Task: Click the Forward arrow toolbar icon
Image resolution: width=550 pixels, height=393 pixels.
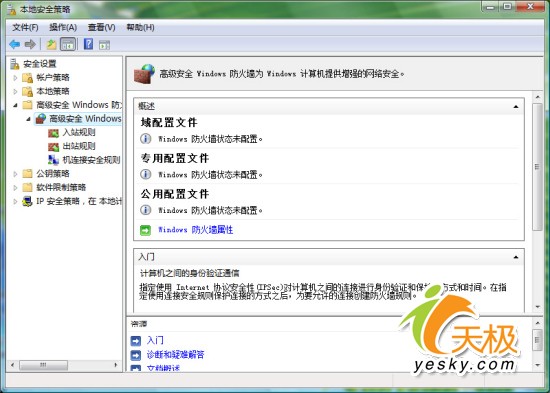Action: click(31, 44)
